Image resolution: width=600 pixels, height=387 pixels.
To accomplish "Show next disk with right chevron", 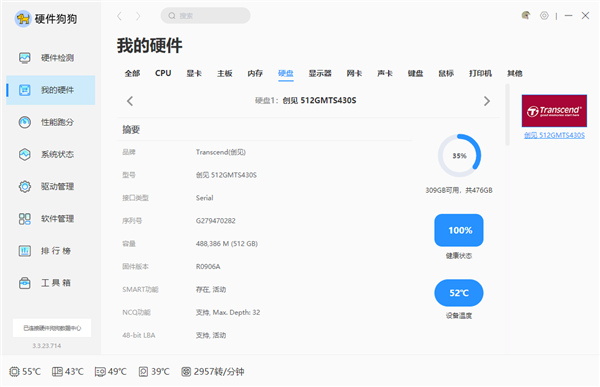I will [487, 101].
